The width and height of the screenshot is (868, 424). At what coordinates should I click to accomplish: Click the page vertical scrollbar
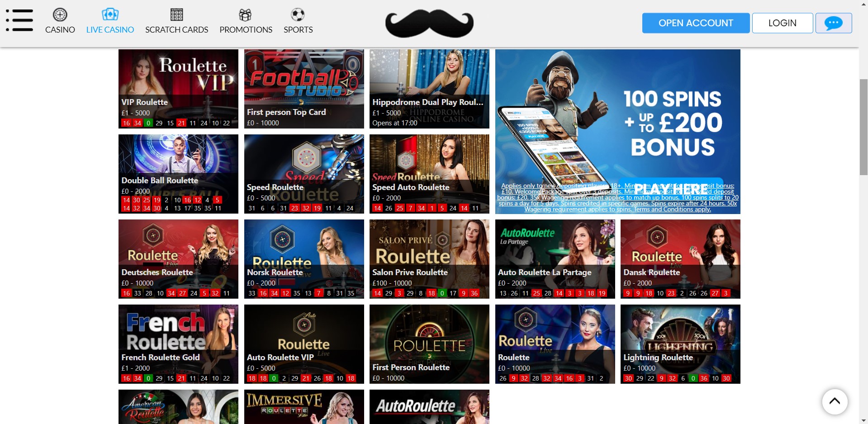pyautogui.click(x=863, y=127)
